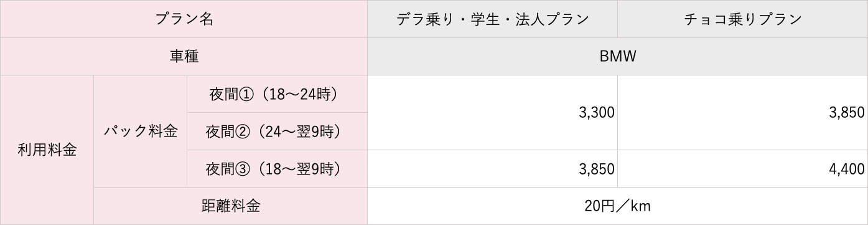The width and height of the screenshot is (868, 225).
Task: Select the 利用料金 row header
Action: pos(47,150)
